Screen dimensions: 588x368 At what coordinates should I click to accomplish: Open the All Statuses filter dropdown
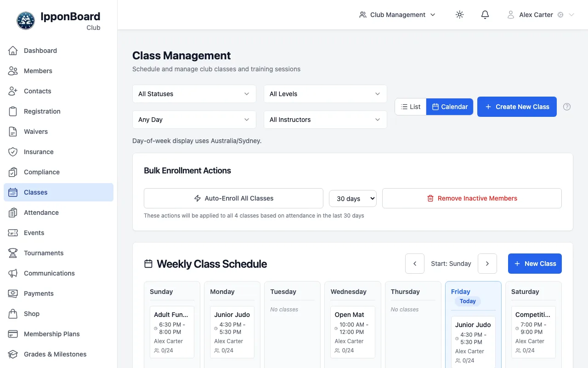194,94
